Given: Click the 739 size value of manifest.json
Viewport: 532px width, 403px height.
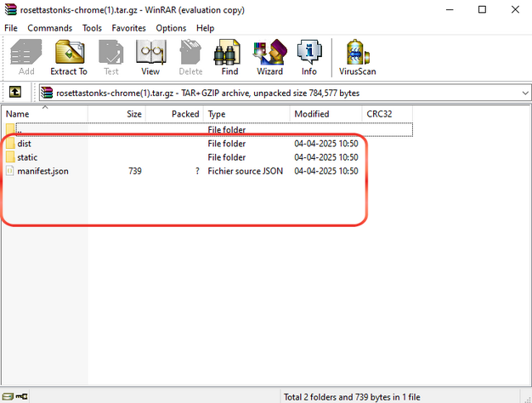Looking at the screenshot, I should coord(135,171).
